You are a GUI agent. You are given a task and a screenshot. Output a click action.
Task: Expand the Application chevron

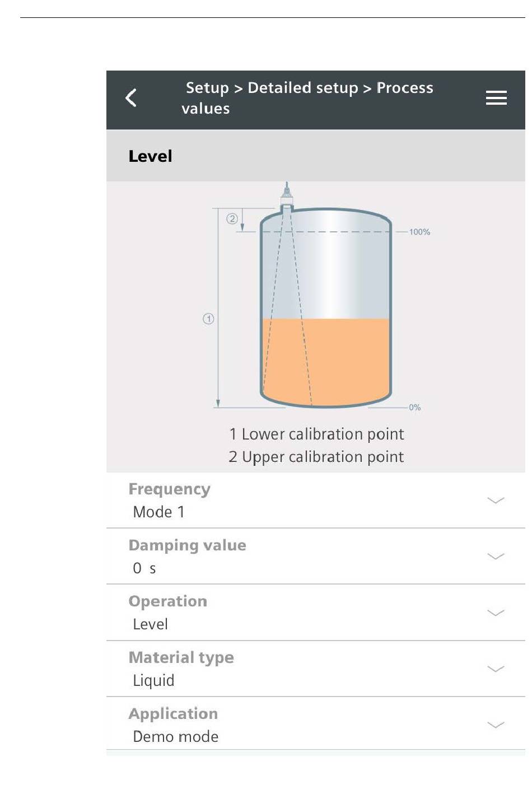click(x=496, y=725)
